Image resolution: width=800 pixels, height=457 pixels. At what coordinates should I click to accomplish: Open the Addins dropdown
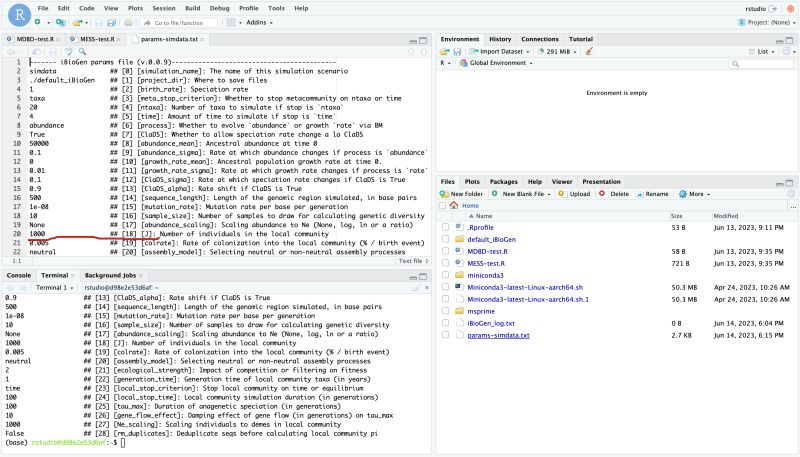coord(260,22)
